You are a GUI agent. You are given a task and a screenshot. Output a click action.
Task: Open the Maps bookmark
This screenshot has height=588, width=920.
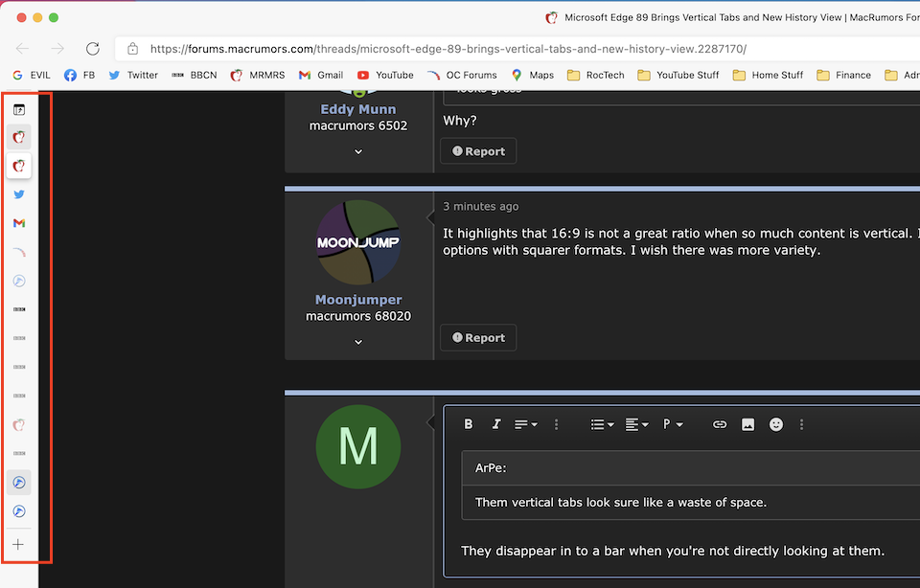point(533,75)
